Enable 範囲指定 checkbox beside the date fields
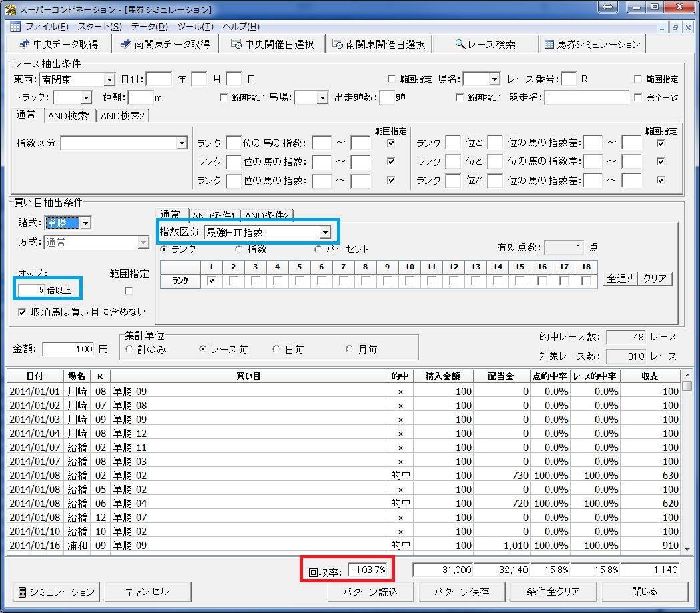Screen dimensions: 700x613 (x=392, y=79)
